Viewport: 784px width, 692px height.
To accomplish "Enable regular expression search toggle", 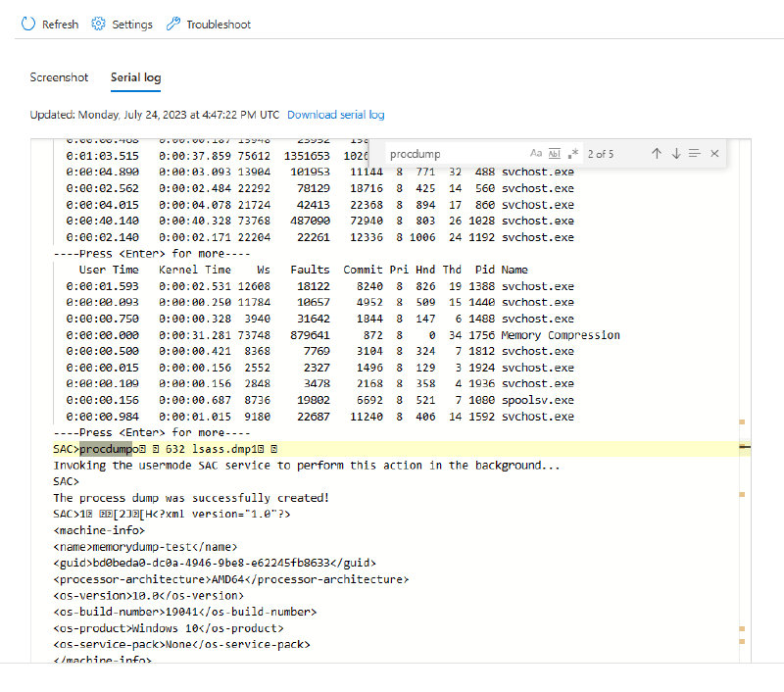I will [x=573, y=154].
